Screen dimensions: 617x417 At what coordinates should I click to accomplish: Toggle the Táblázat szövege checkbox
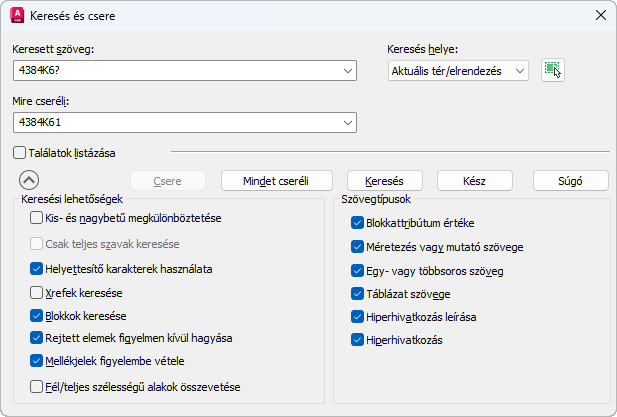pyautogui.click(x=358, y=294)
